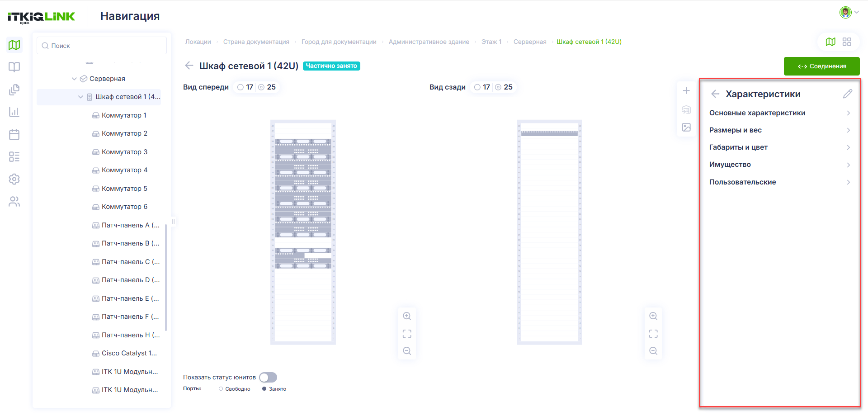868x416 pixels.
Task: Expand Основные характеристики section
Action: coord(779,113)
